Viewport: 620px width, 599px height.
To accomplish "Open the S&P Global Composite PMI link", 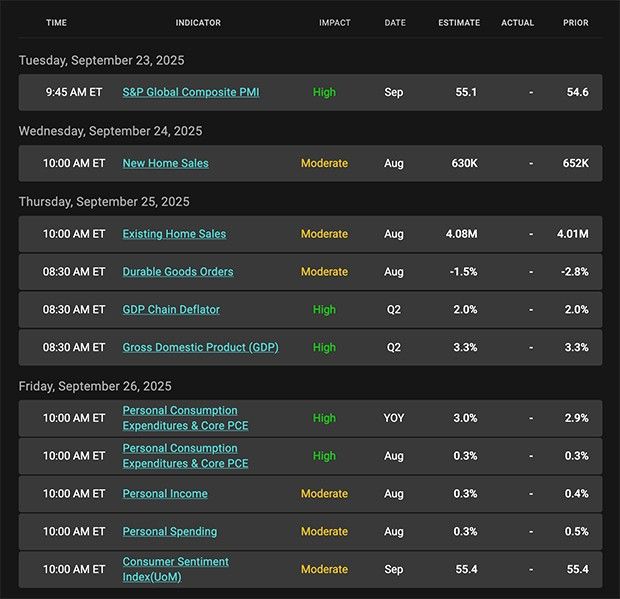I will [x=190, y=92].
